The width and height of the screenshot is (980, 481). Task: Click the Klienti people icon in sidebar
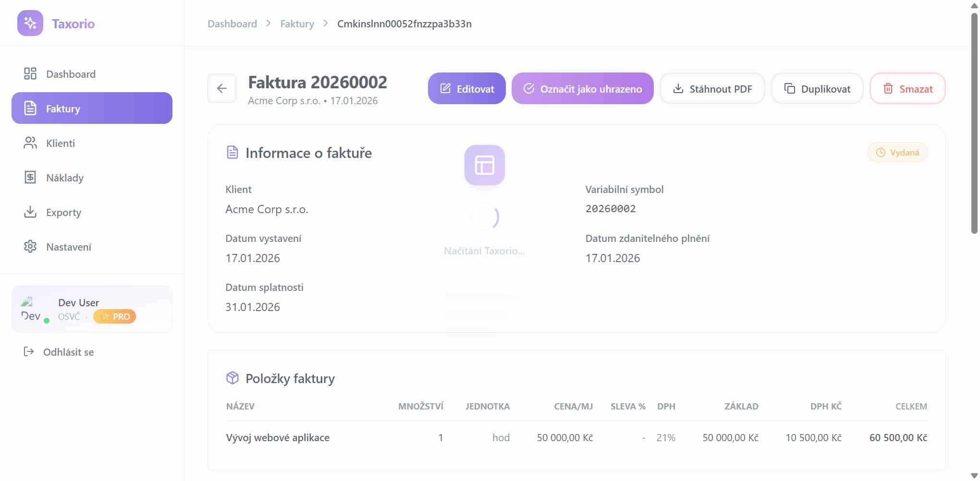coord(30,143)
